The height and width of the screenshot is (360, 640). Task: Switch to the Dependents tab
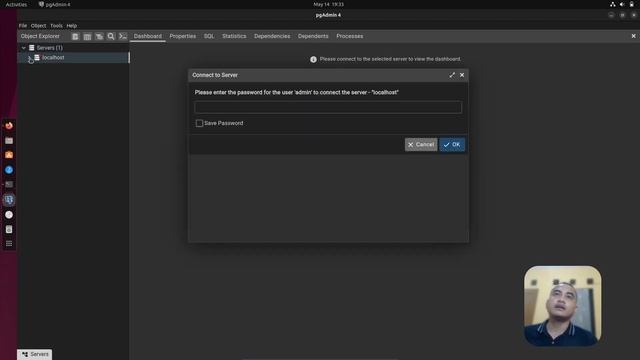pyautogui.click(x=313, y=36)
